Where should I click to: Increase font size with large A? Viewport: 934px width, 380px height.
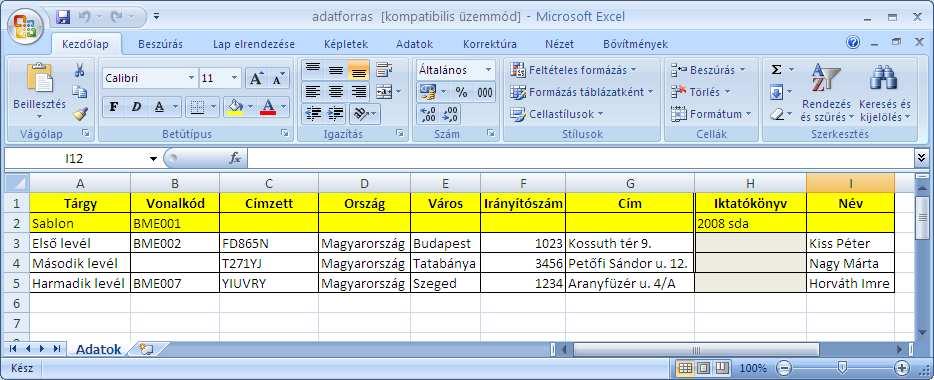point(256,78)
